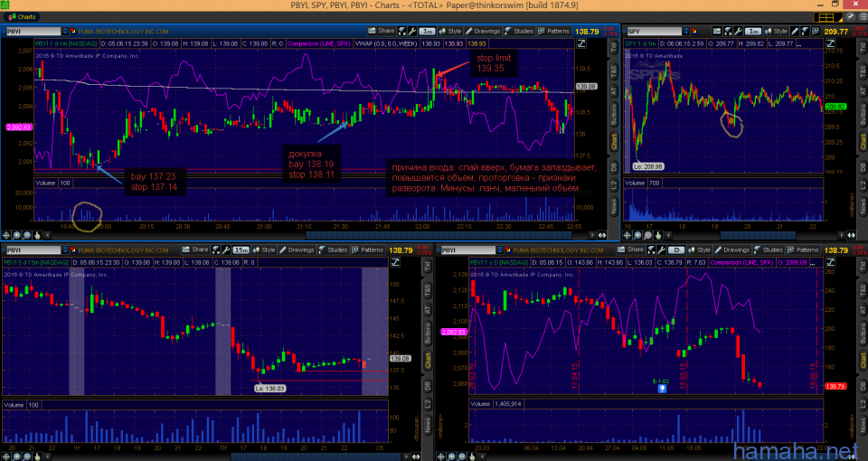Toggle the DB side tab of SPY chart
This screenshot has height=461, width=868.
coord(863,165)
